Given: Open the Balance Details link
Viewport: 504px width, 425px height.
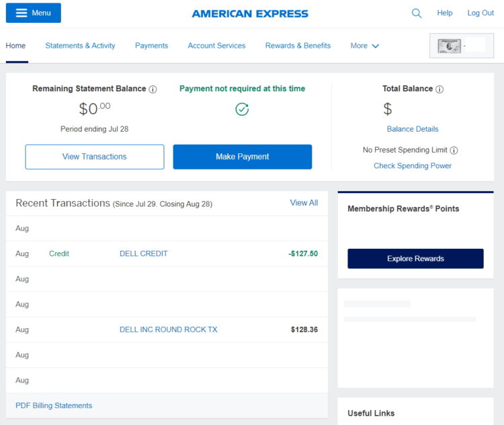Looking at the screenshot, I should coord(413,129).
